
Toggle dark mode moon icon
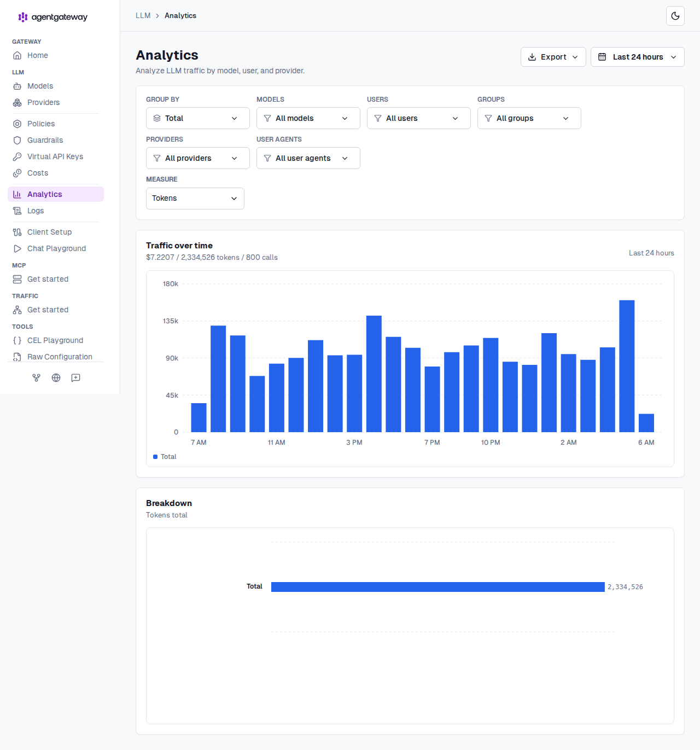pos(675,16)
